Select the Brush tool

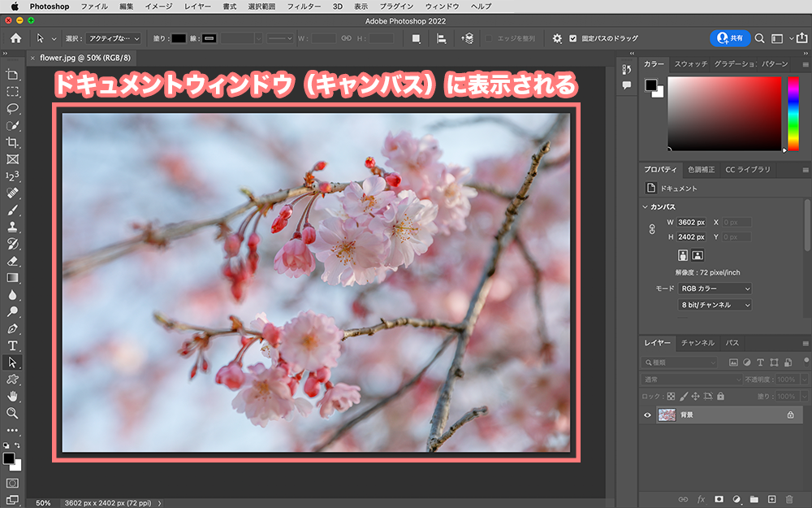(x=12, y=210)
